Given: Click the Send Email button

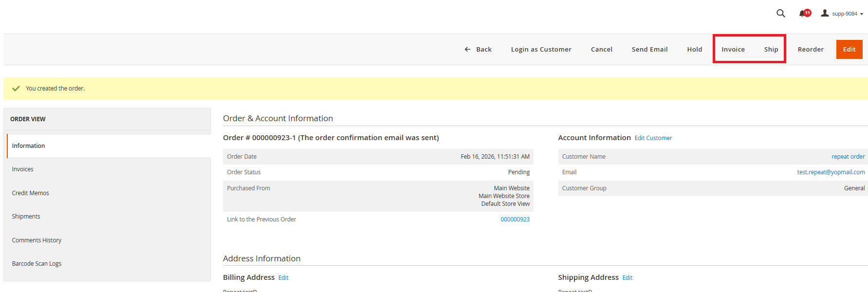Looking at the screenshot, I should (x=649, y=49).
